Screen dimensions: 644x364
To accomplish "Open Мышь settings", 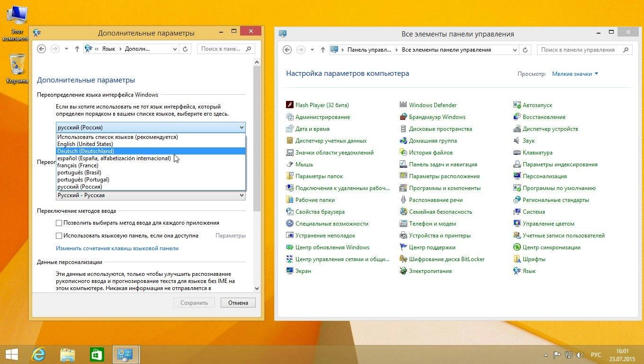I will click(300, 164).
